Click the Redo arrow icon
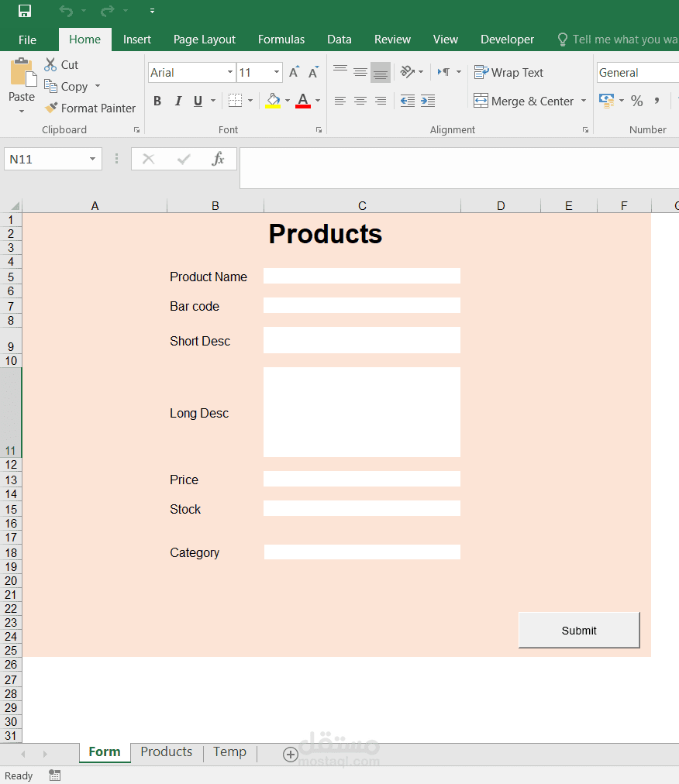This screenshot has width=679, height=784. pos(107,11)
